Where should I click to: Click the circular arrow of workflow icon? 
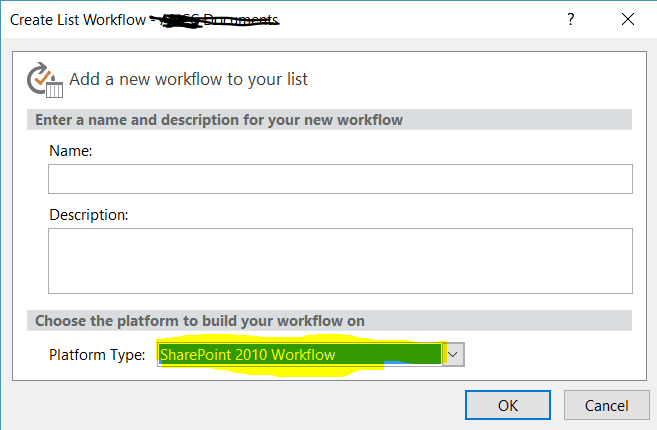37,78
